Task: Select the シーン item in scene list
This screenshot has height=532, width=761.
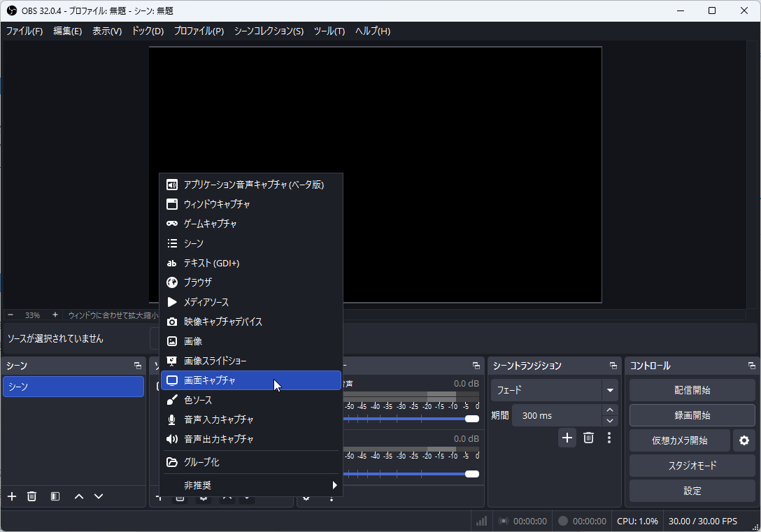Action: pos(73,387)
